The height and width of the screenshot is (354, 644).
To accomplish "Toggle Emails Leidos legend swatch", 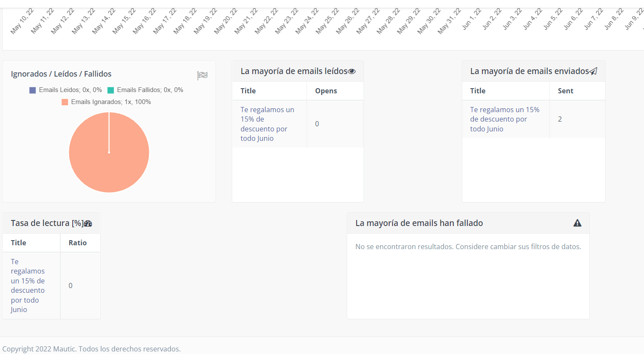I will pos(32,90).
